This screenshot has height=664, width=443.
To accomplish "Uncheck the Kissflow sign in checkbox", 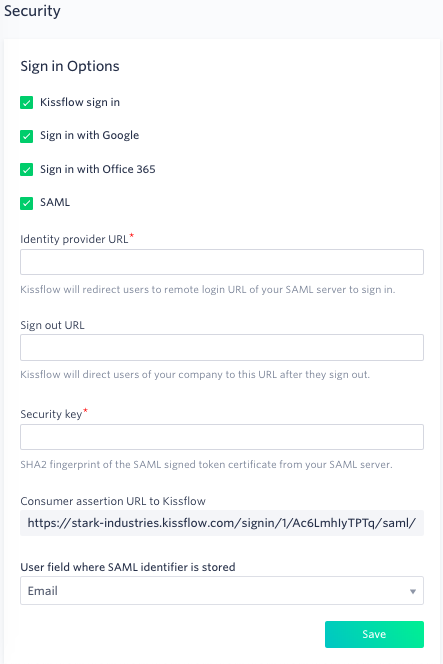I will pos(26,102).
